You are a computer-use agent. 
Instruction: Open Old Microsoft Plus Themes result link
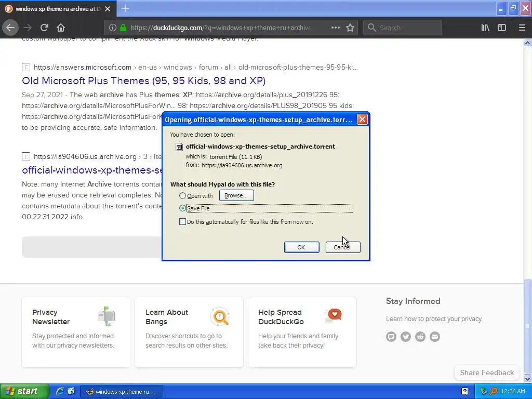143,81
